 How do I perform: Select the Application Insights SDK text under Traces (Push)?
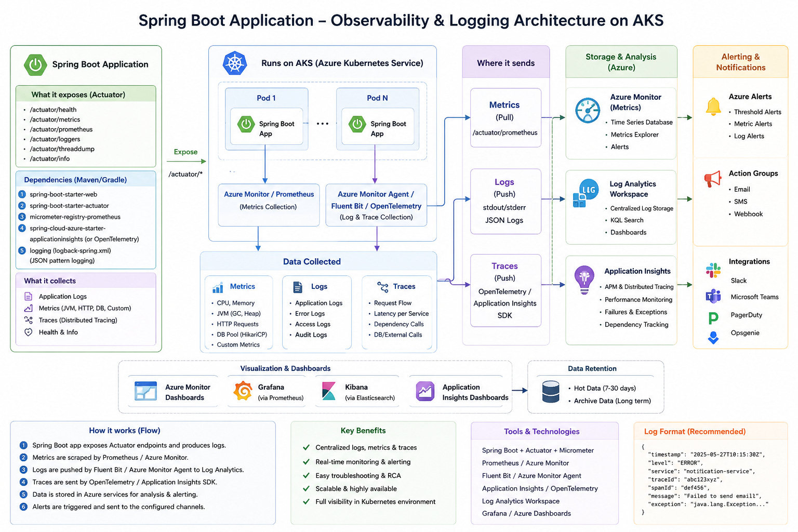click(x=505, y=310)
